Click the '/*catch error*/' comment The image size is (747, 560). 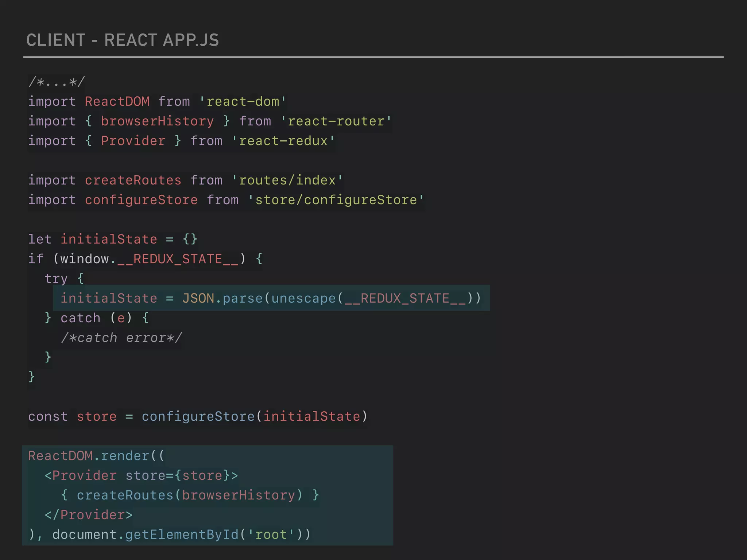pos(121,338)
